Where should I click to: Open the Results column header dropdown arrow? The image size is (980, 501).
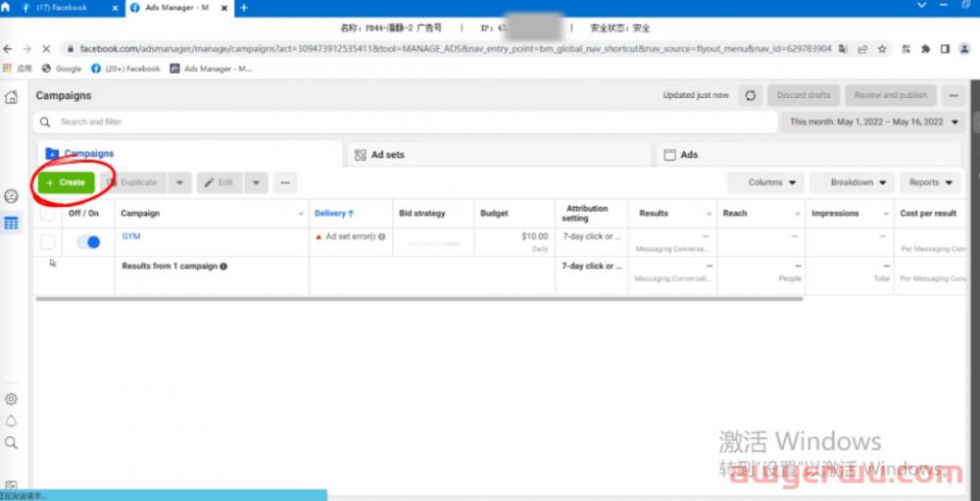[709, 214]
